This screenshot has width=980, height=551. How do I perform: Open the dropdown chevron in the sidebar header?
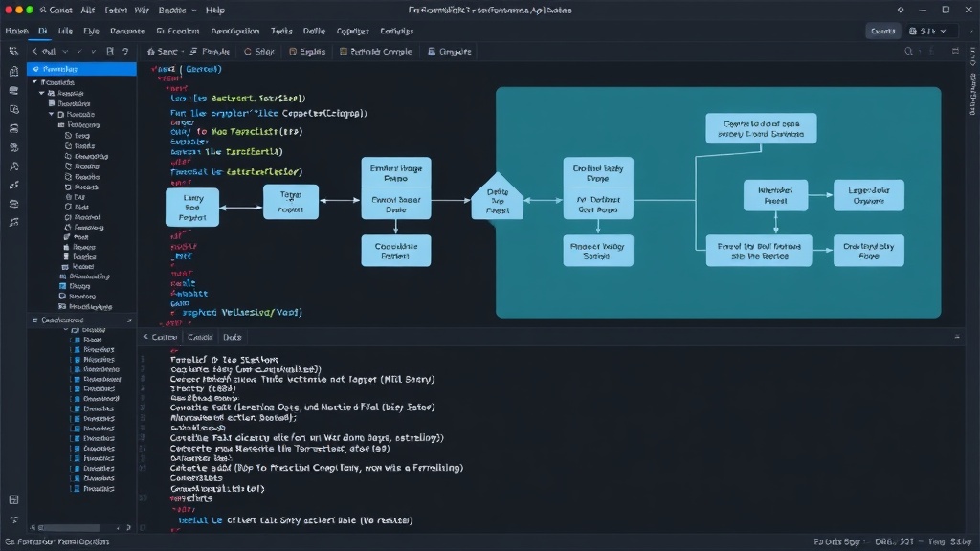[65, 52]
